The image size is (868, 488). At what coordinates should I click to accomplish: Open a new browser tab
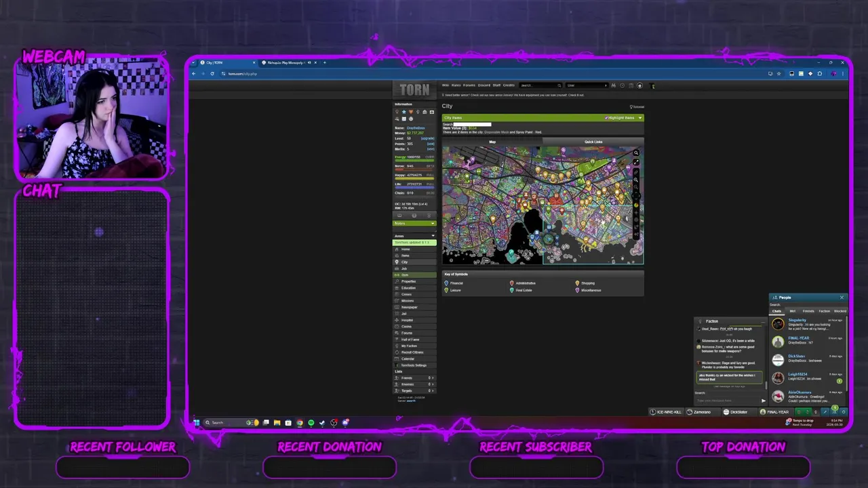tap(324, 62)
